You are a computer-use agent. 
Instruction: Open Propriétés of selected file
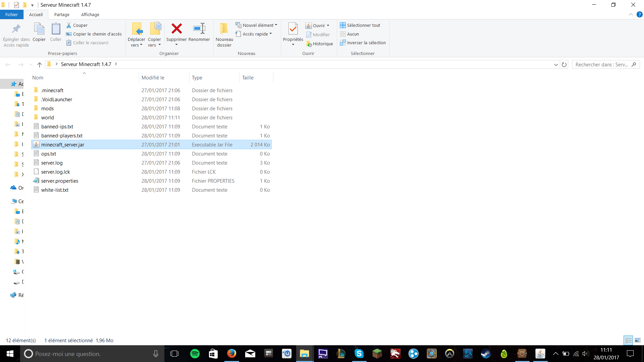(293, 35)
